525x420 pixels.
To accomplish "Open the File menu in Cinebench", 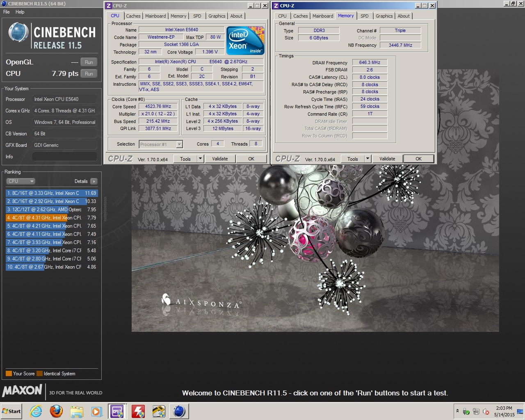I will (x=7, y=12).
